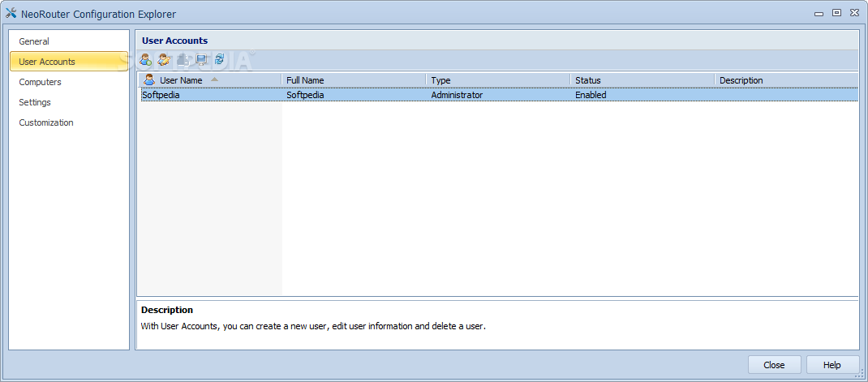Screen dimensions: 868x382
Task: Open the computer monitor toolbar icon
Action: (x=201, y=59)
